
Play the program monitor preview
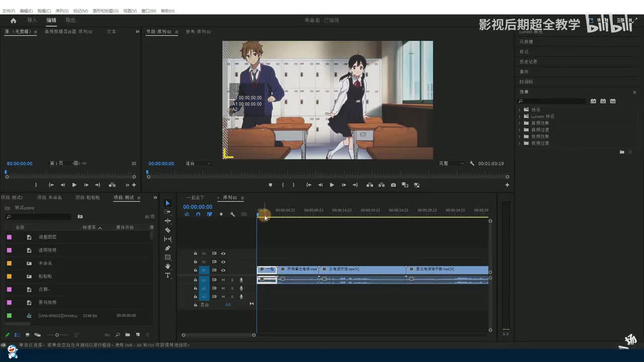click(x=332, y=185)
